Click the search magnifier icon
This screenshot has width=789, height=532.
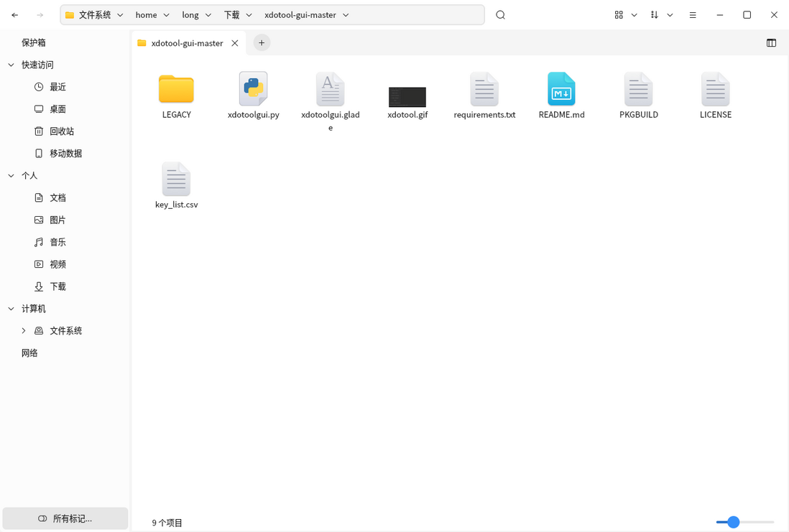coord(500,15)
